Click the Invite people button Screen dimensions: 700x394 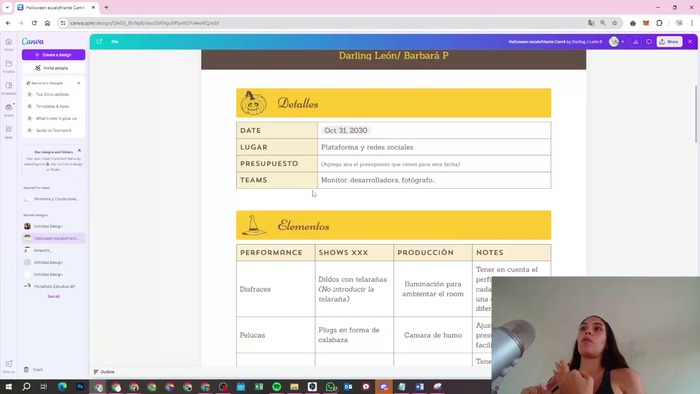tap(54, 68)
